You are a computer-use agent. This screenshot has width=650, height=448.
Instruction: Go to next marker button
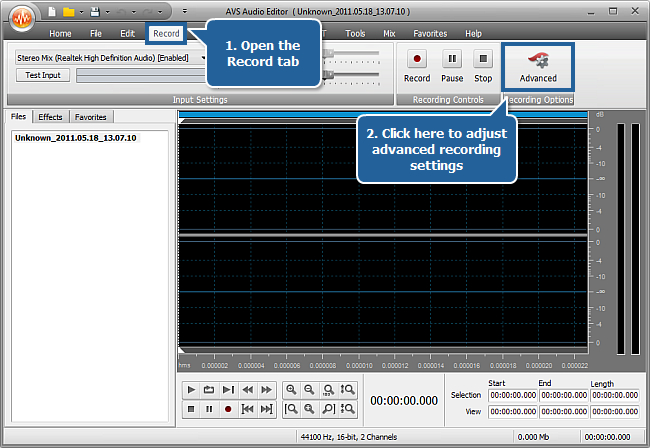tap(266, 409)
